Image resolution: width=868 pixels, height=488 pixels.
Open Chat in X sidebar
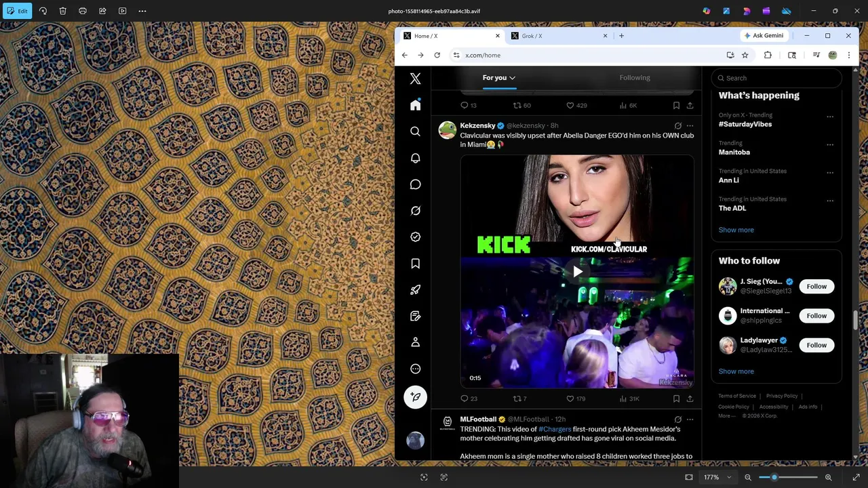[416, 184]
